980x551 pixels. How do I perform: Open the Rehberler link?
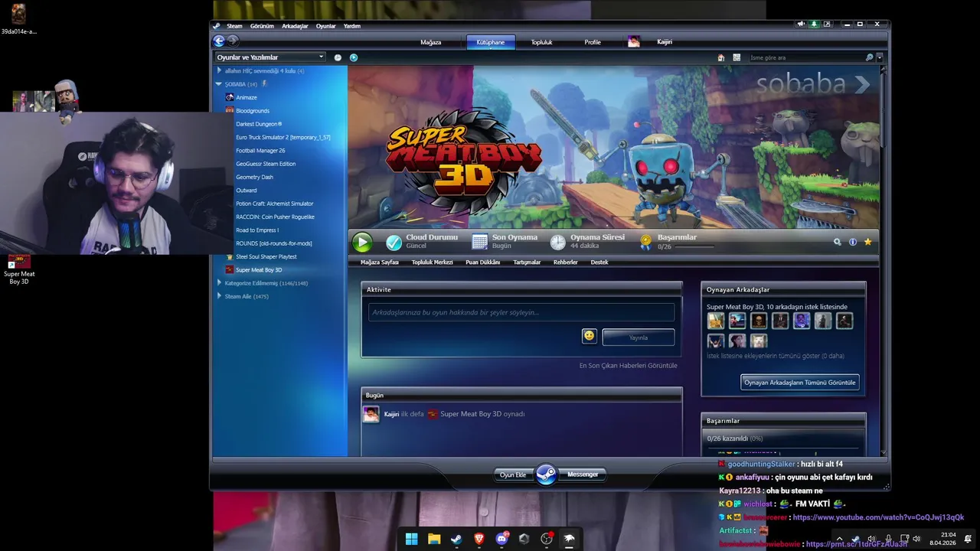click(566, 262)
